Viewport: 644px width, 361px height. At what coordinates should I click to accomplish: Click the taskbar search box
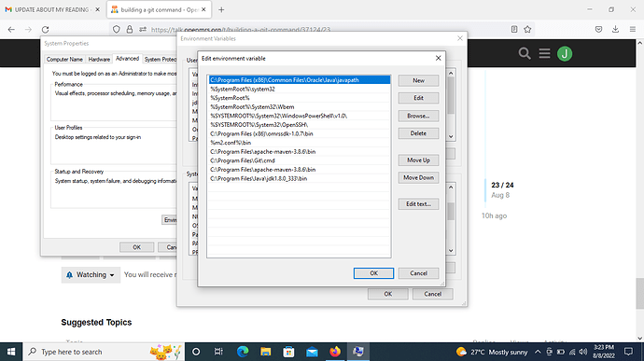point(104,352)
